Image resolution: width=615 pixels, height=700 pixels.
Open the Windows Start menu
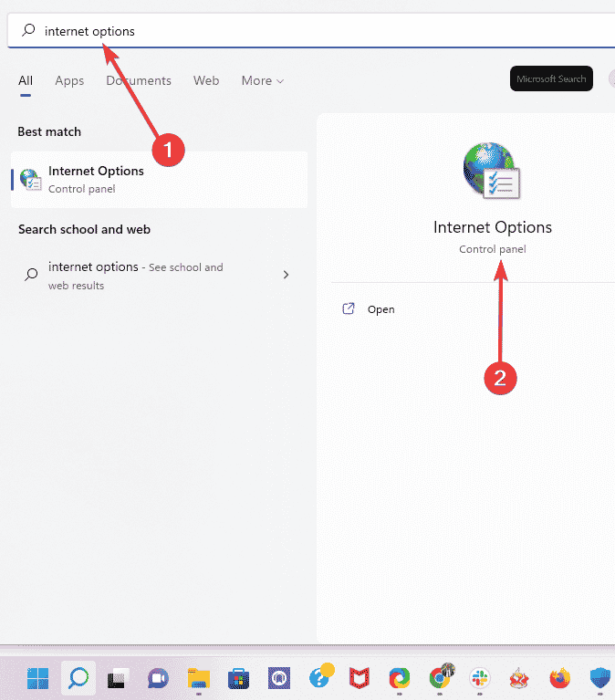[x=37, y=679]
